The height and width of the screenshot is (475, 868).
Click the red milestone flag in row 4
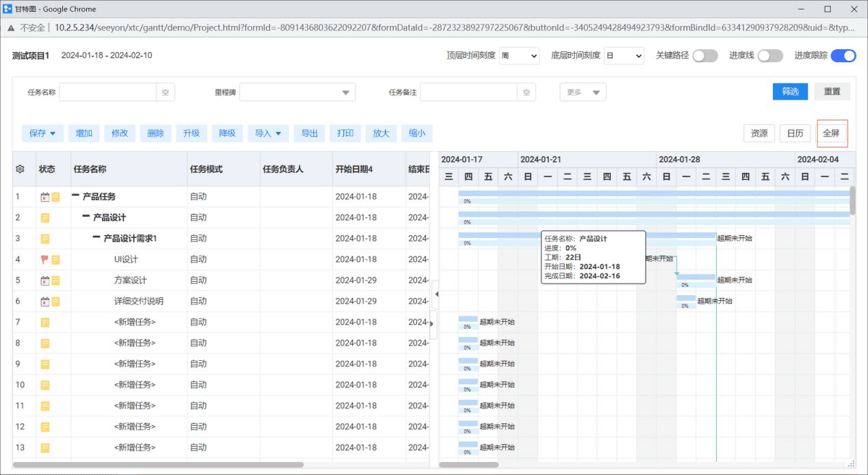point(45,260)
